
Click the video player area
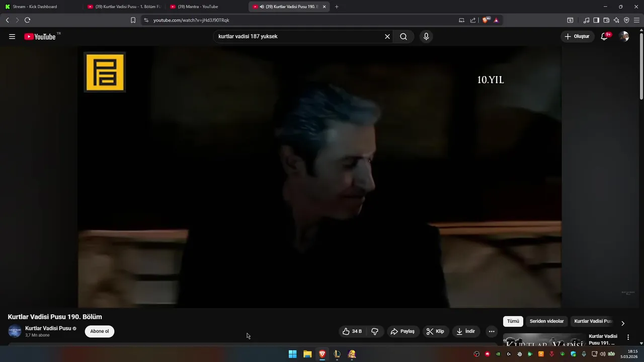tap(319, 177)
